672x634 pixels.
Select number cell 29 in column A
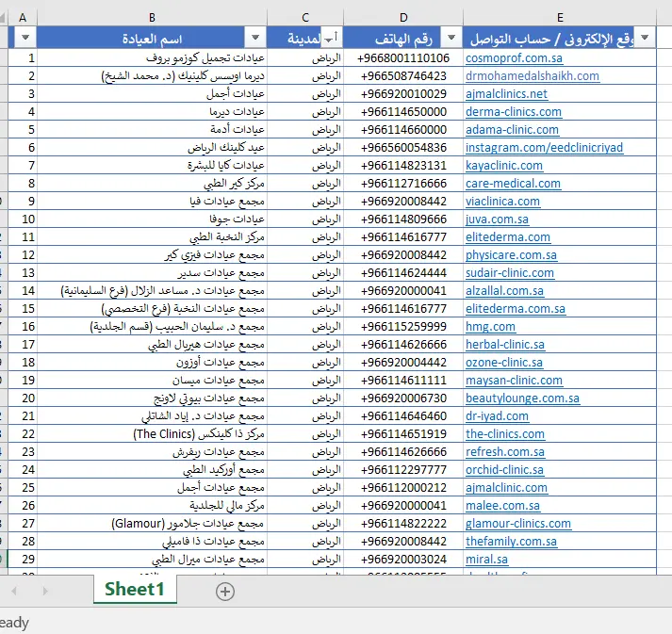coord(23,560)
